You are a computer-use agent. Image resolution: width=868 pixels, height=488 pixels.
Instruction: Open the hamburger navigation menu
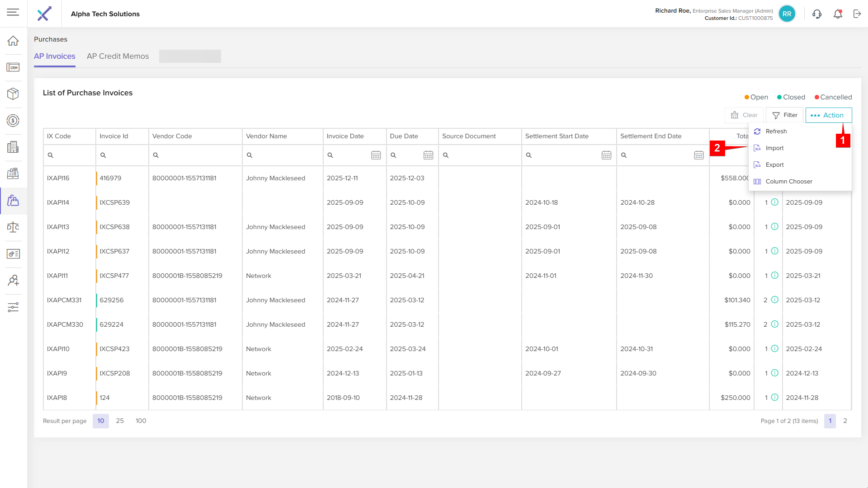coord(13,12)
